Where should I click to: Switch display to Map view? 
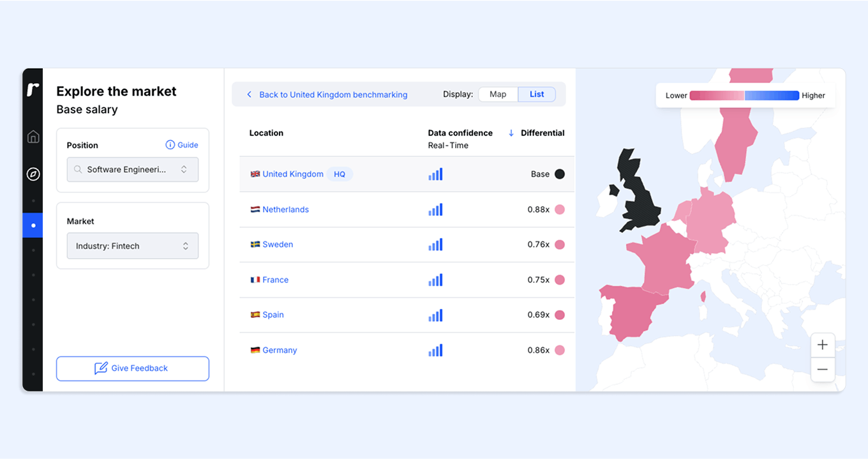(498, 94)
